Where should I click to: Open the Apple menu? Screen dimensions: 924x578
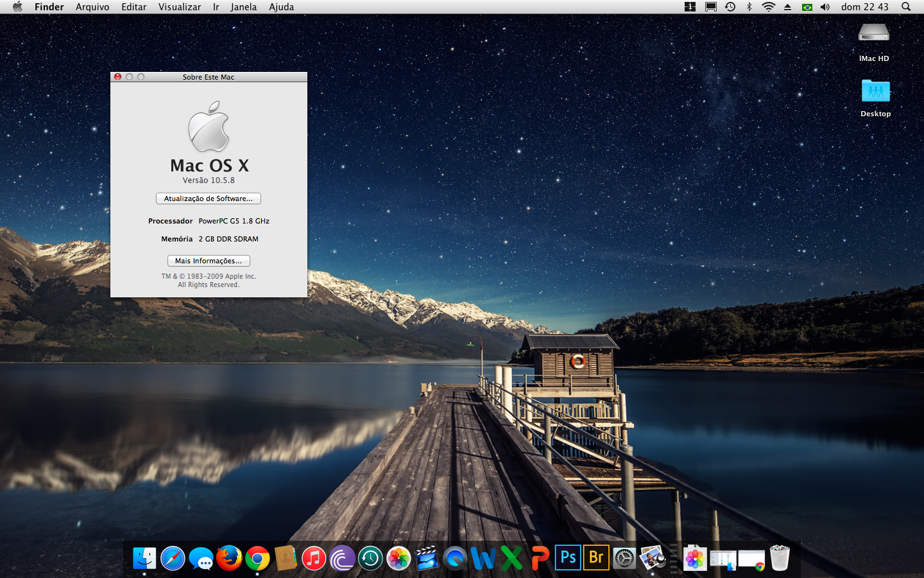pyautogui.click(x=17, y=7)
